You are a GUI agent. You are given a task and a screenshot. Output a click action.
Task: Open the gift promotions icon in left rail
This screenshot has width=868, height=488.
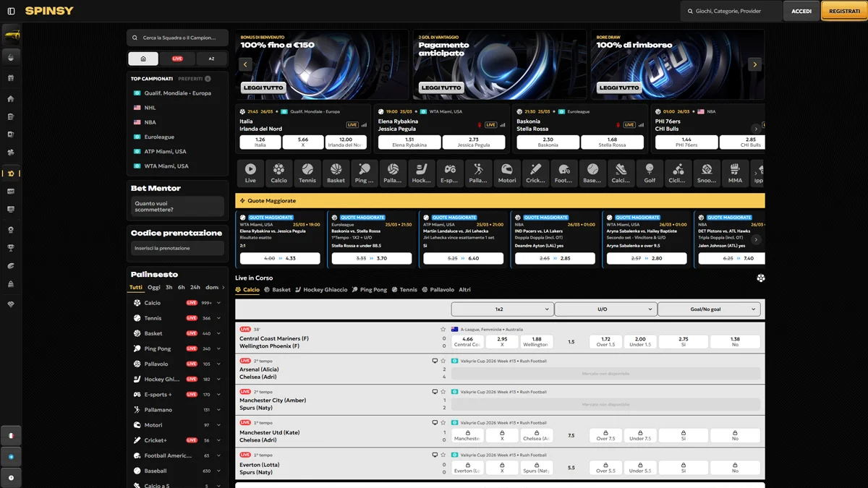tap(11, 78)
